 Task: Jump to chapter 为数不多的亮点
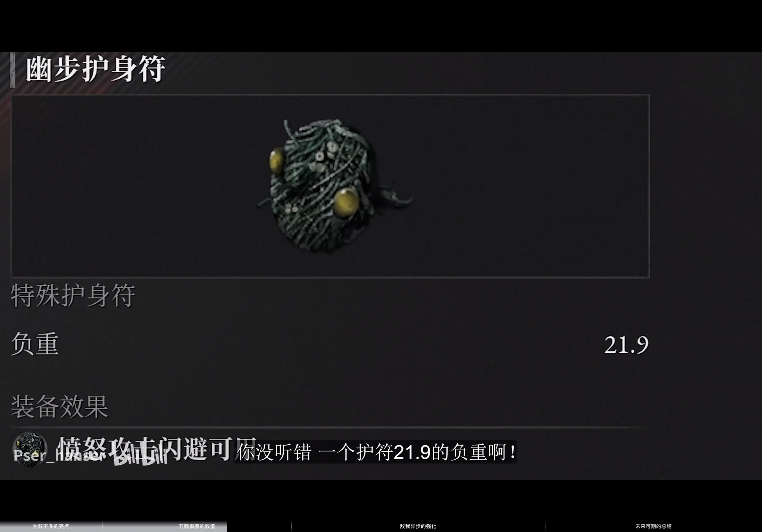click(51, 526)
